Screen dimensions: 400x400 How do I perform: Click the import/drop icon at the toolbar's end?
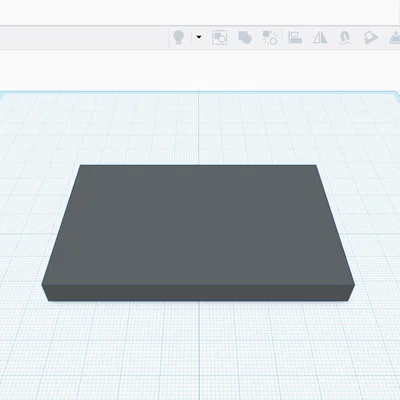click(395, 37)
